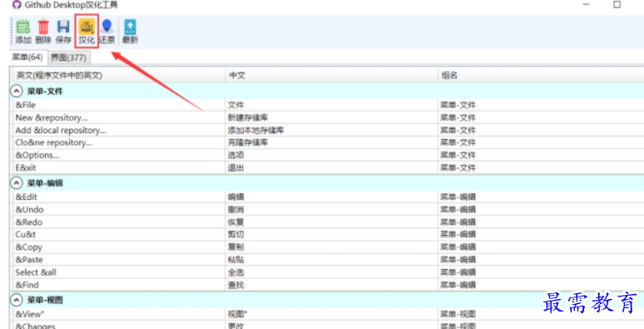Sort by the 中文 column header
The width and height of the screenshot is (644, 329).
point(331,75)
